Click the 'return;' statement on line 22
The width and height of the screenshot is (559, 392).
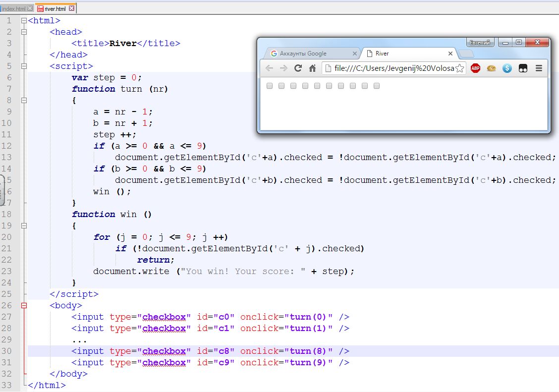(x=156, y=260)
